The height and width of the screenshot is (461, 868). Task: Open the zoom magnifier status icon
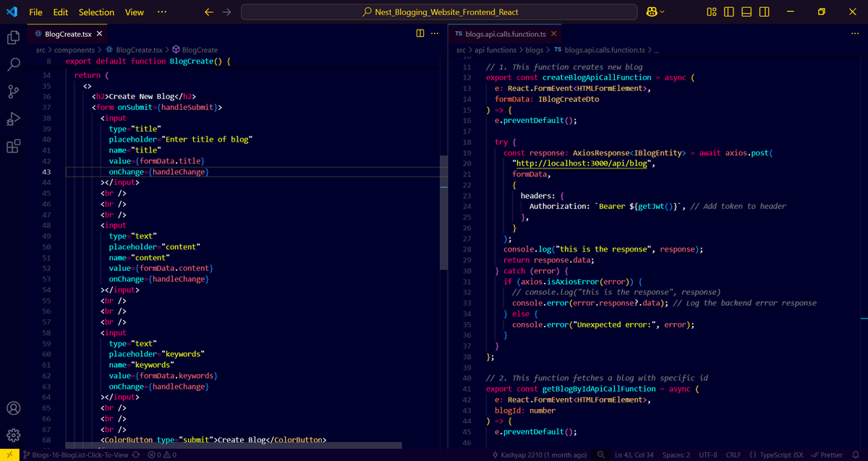point(601,454)
